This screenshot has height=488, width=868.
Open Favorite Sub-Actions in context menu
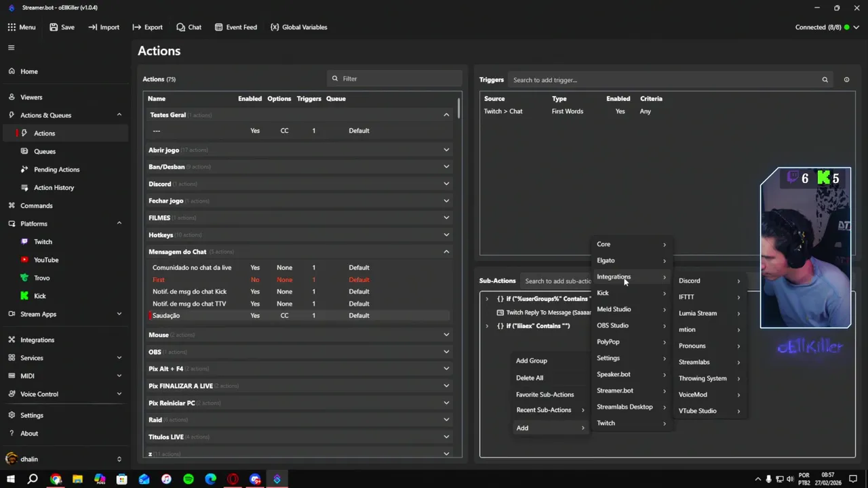551,394
